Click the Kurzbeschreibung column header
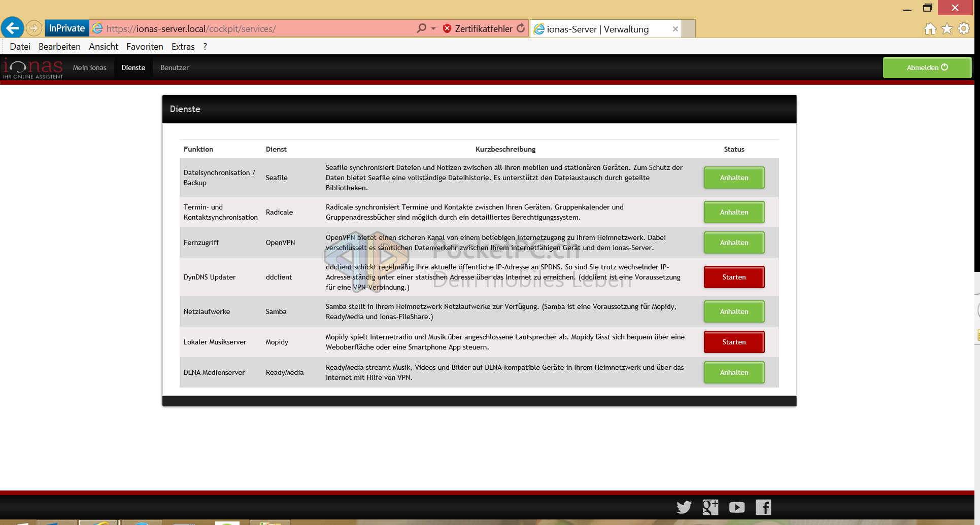The width and height of the screenshot is (980, 525). click(x=505, y=149)
